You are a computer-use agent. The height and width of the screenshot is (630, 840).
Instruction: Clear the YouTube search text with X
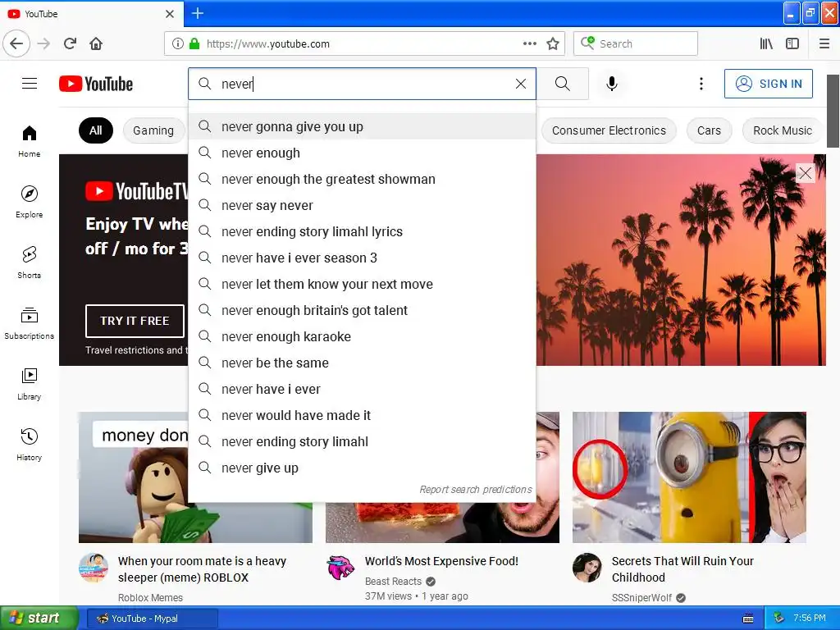click(x=521, y=84)
